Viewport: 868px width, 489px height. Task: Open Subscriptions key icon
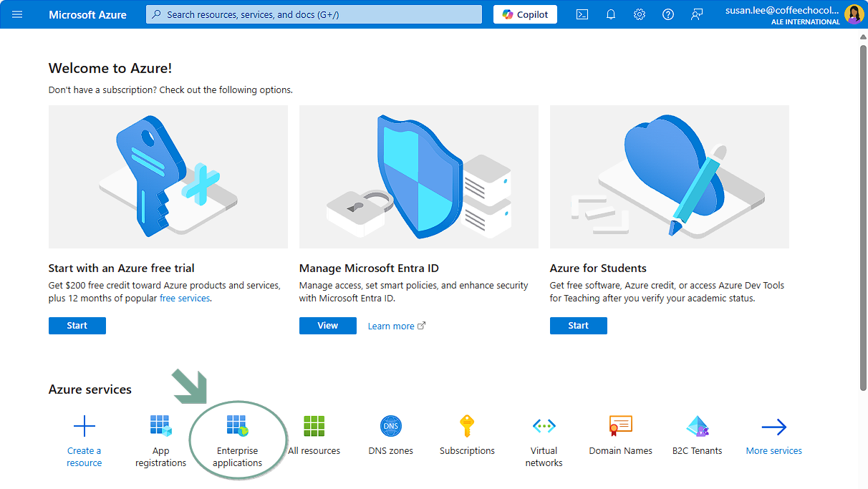tap(467, 427)
